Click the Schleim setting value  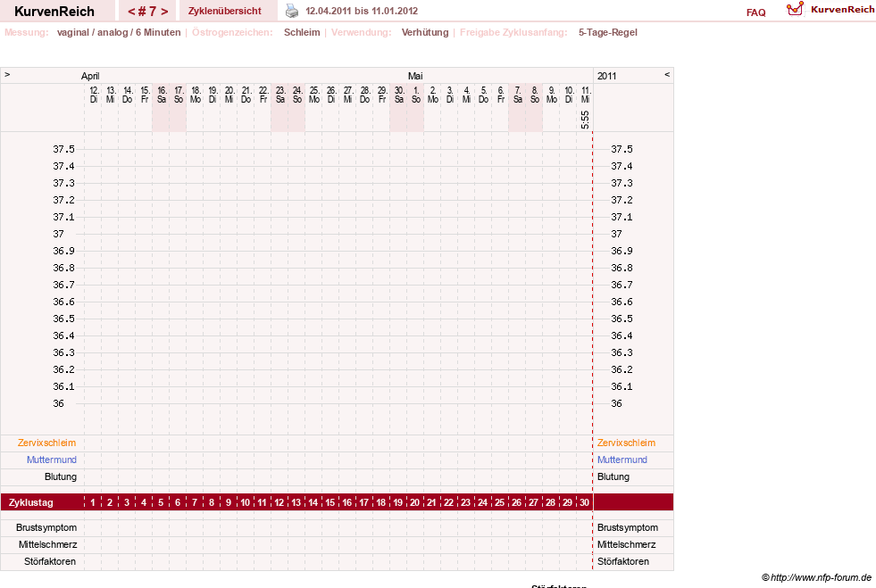click(302, 32)
